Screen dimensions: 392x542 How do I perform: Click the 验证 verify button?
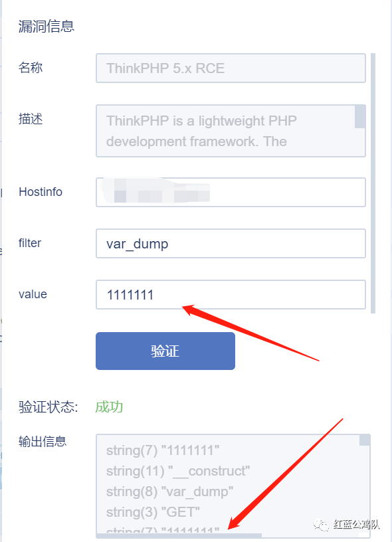165,351
